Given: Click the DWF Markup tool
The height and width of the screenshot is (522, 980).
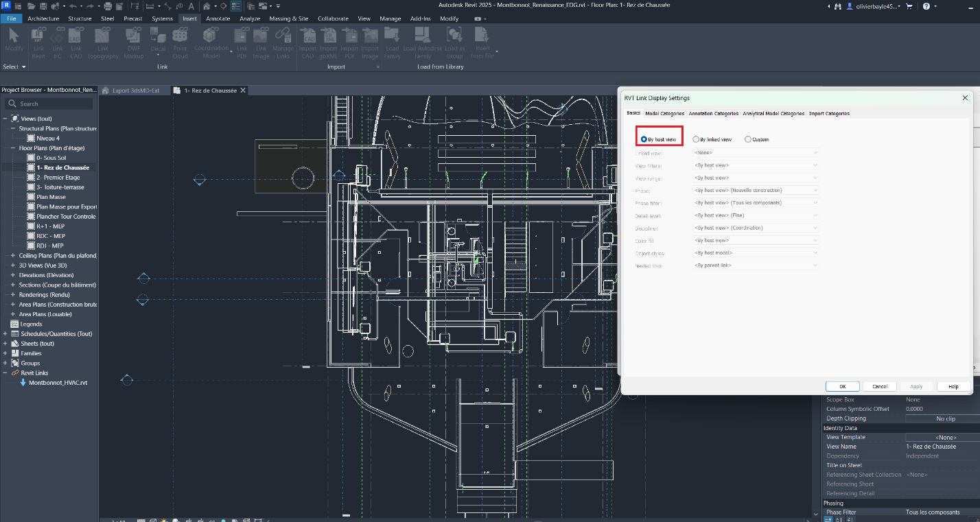Looking at the screenshot, I should coord(133,45).
